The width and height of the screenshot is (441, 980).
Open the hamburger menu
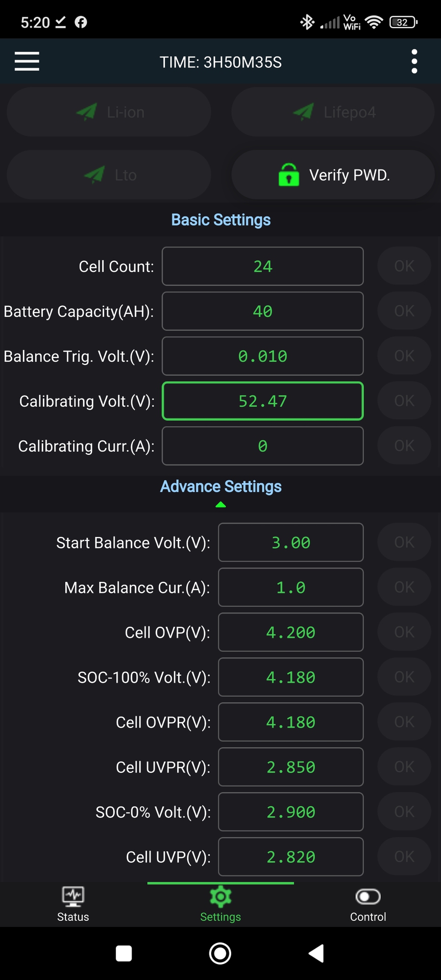coord(27,62)
